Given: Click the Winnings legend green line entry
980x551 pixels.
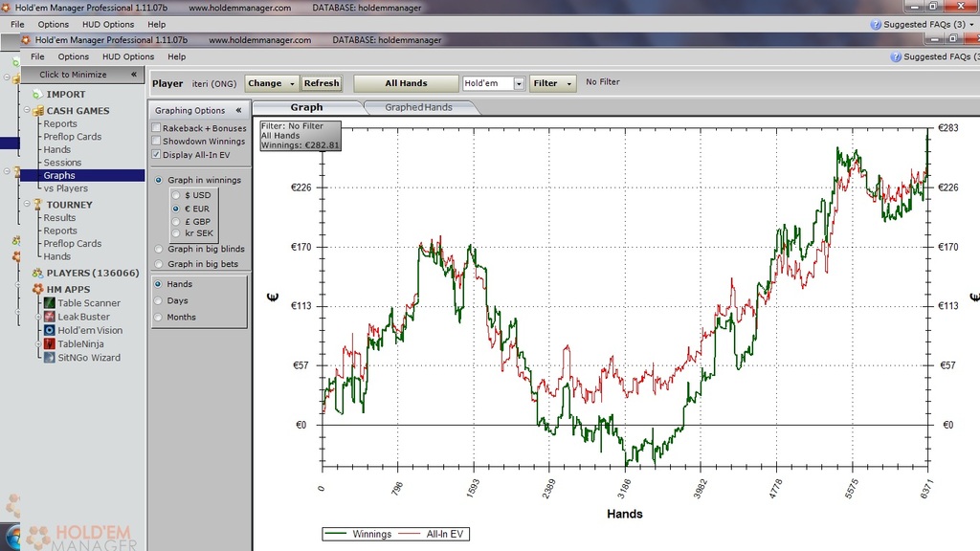Looking at the screenshot, I should coord(358,534).
